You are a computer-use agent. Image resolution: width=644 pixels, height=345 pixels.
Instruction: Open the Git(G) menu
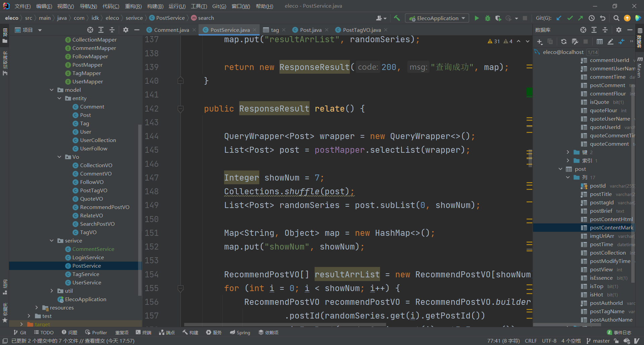(x=219, y=6)
